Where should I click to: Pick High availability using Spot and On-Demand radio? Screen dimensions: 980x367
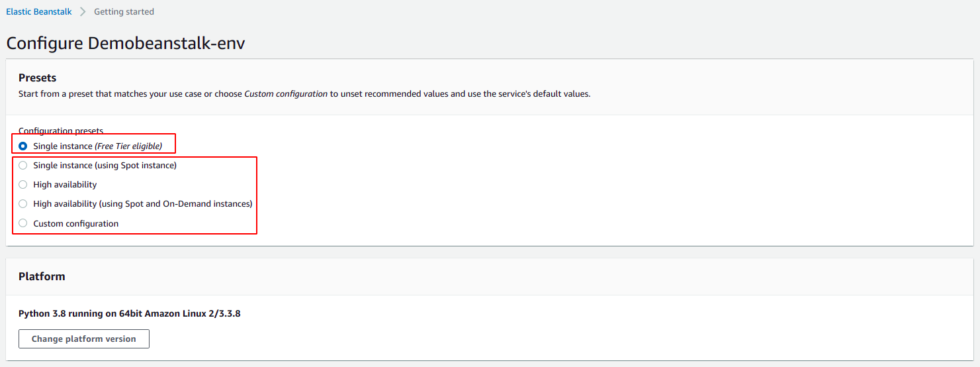coord(23,204)
